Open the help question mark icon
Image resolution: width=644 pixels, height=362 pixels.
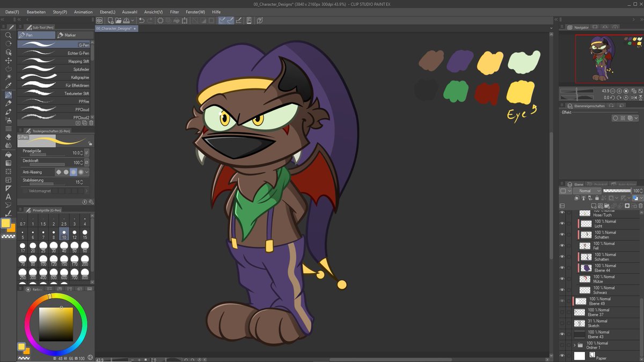(260, 20)
